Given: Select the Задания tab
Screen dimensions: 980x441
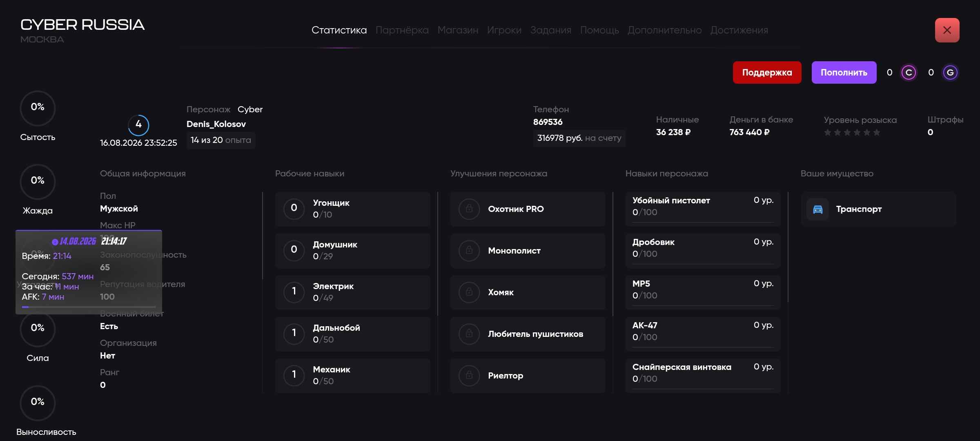Looking at the screenshot, I should 551,30.
